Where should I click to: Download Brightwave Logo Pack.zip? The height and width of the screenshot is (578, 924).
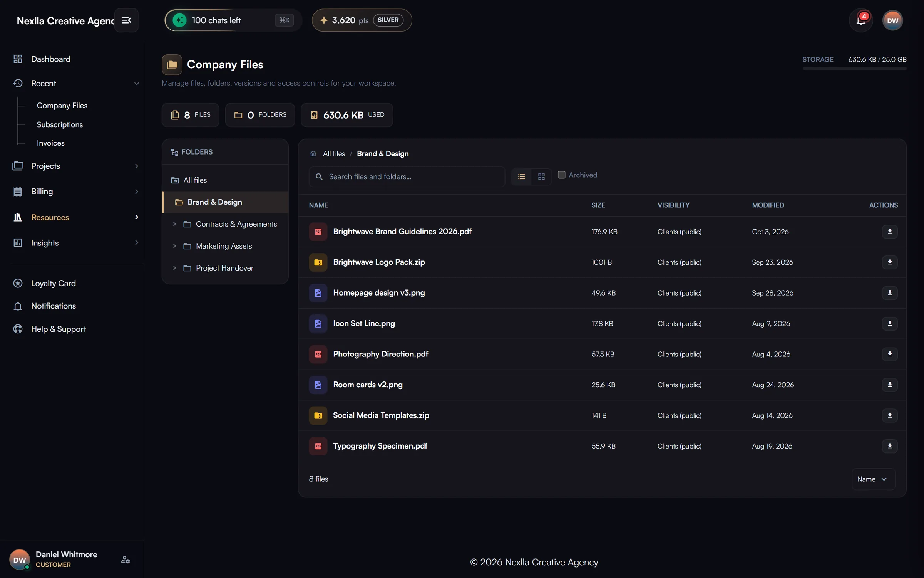(890, 262)
